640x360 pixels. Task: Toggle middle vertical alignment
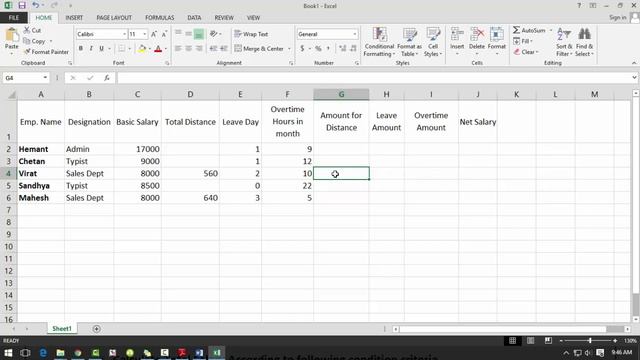click(x=189, y=34)
